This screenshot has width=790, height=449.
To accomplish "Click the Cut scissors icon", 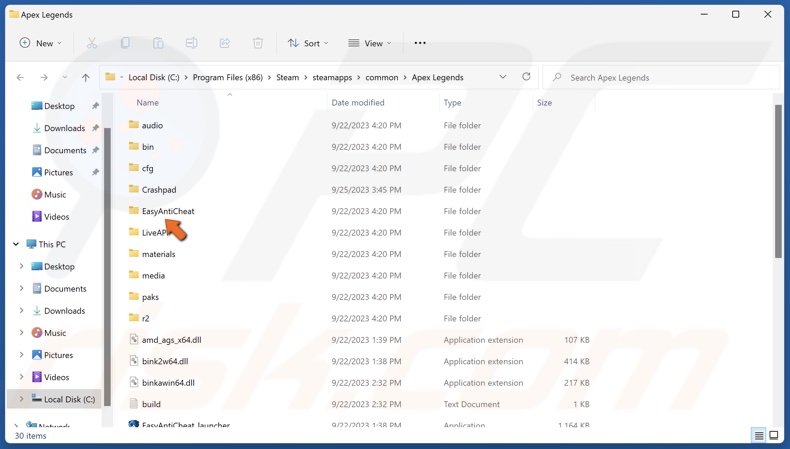I will pos(92,43).
